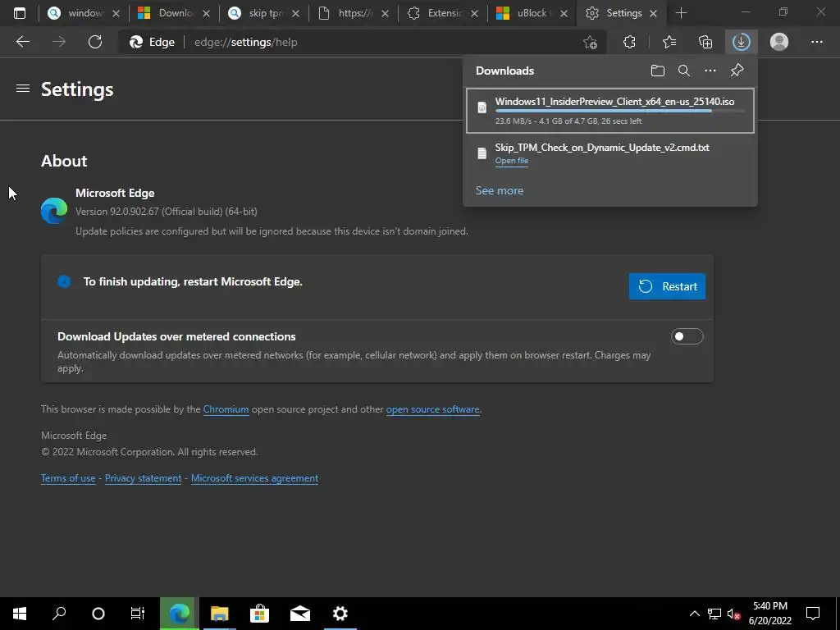This screenshot has height=630, width=840.
Task: Open the muted volume icon in tray
Action: 733,614
